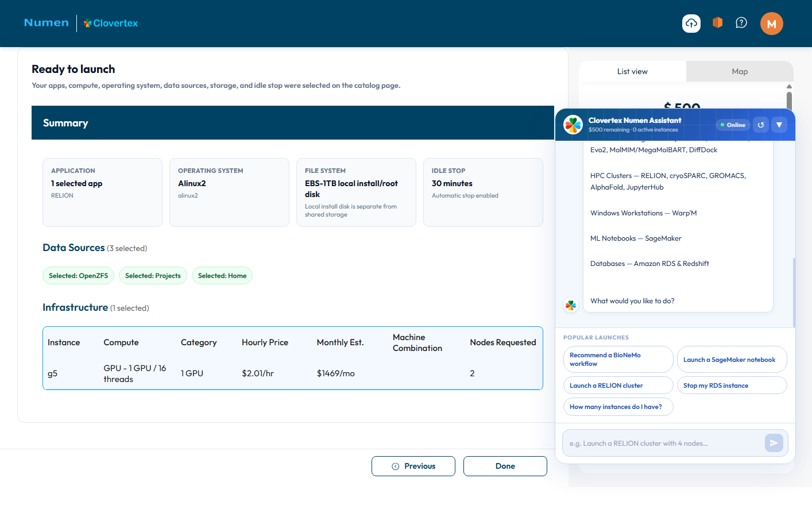Click the Nodes Requested column header
The width and height of the screenshot is (812, 517).
503,342
